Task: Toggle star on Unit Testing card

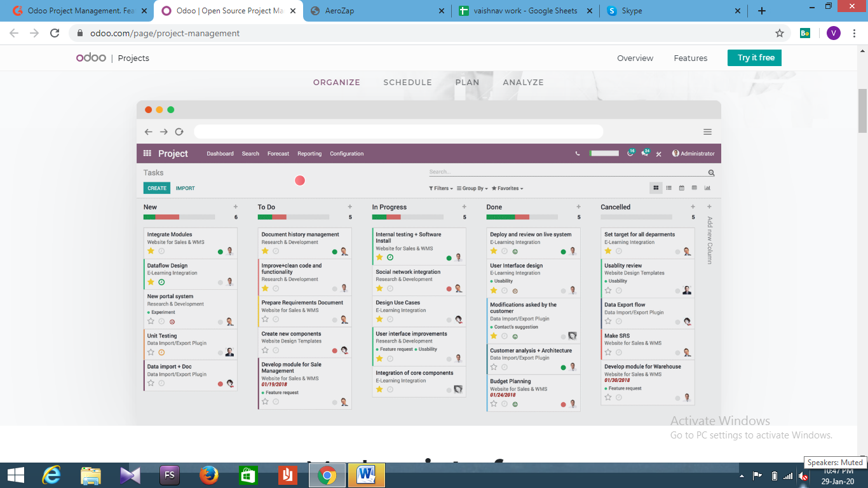Action: pyautogui.click(x=151, y=352)
